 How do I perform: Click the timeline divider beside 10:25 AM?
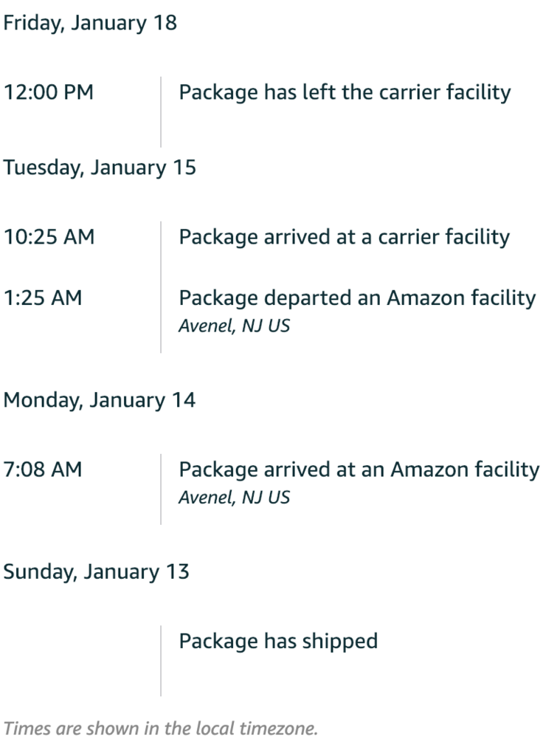[x=161, y=287]
